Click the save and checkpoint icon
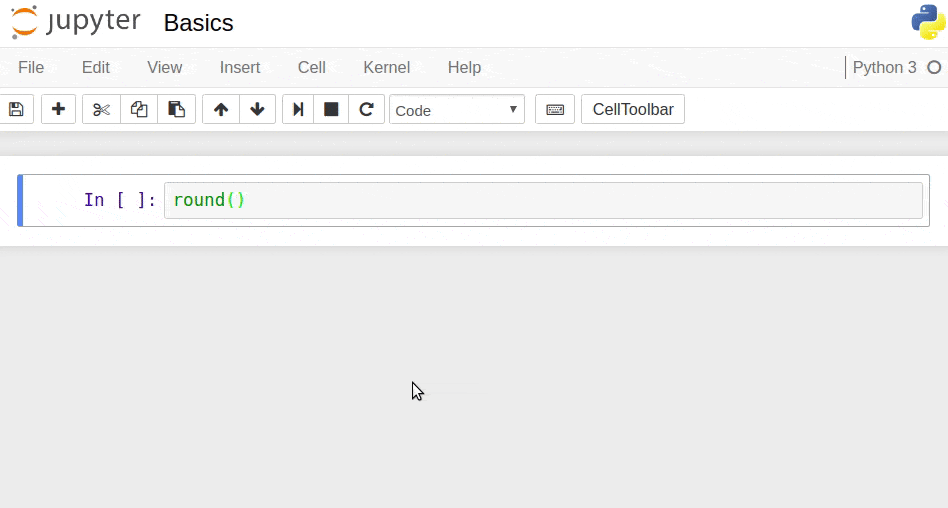The height and width of the screenshot is (508, 948). click(x=16, y=109)
